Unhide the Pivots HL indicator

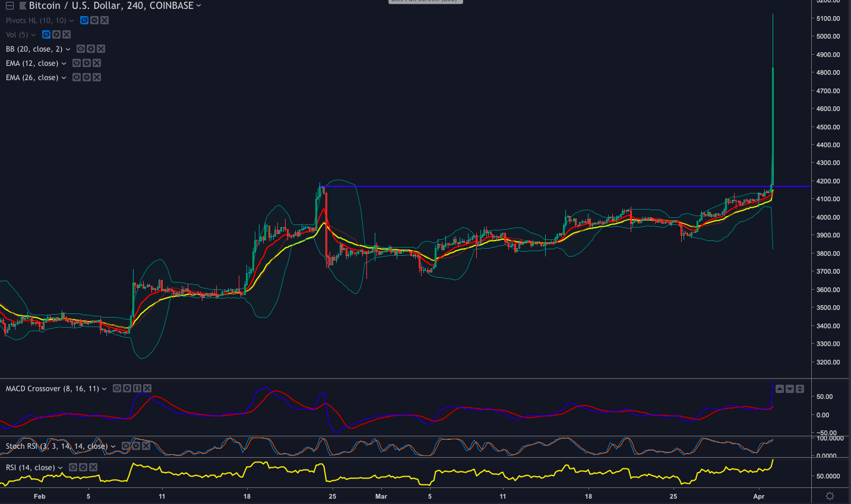(84, 20)
